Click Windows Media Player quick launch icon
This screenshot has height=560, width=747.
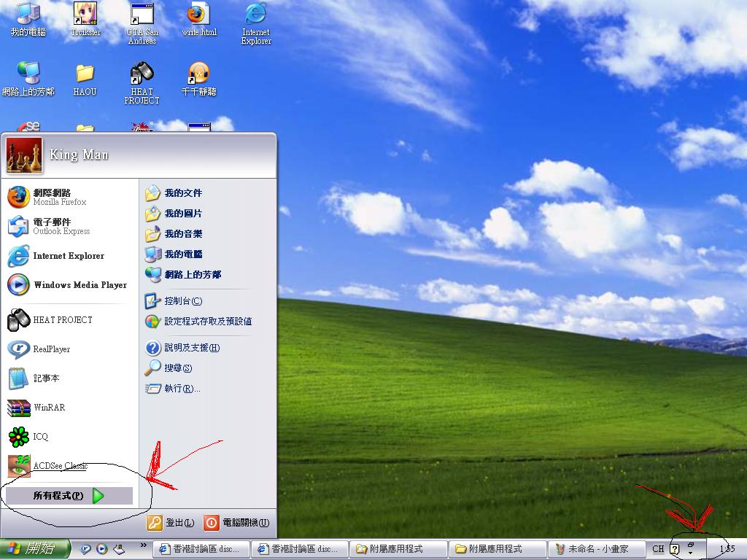(102, 549)
